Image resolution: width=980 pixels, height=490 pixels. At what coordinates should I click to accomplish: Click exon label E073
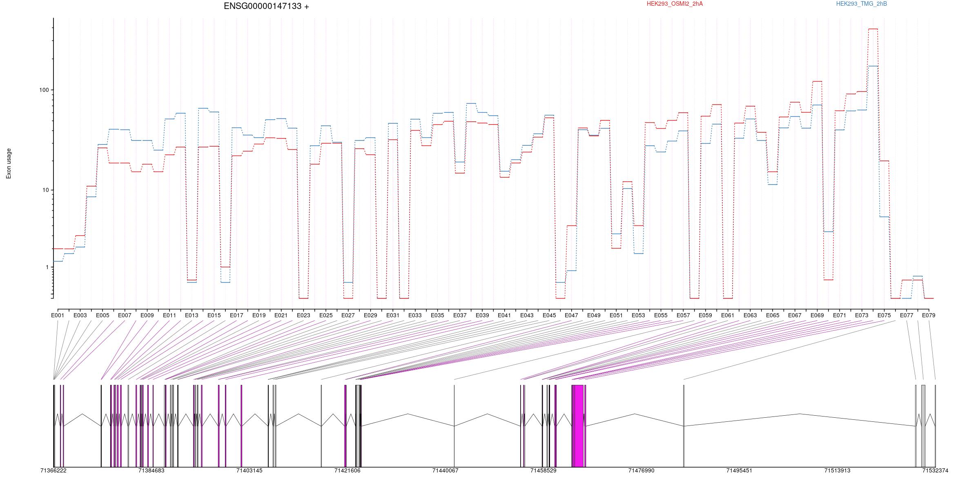(862, 315)
